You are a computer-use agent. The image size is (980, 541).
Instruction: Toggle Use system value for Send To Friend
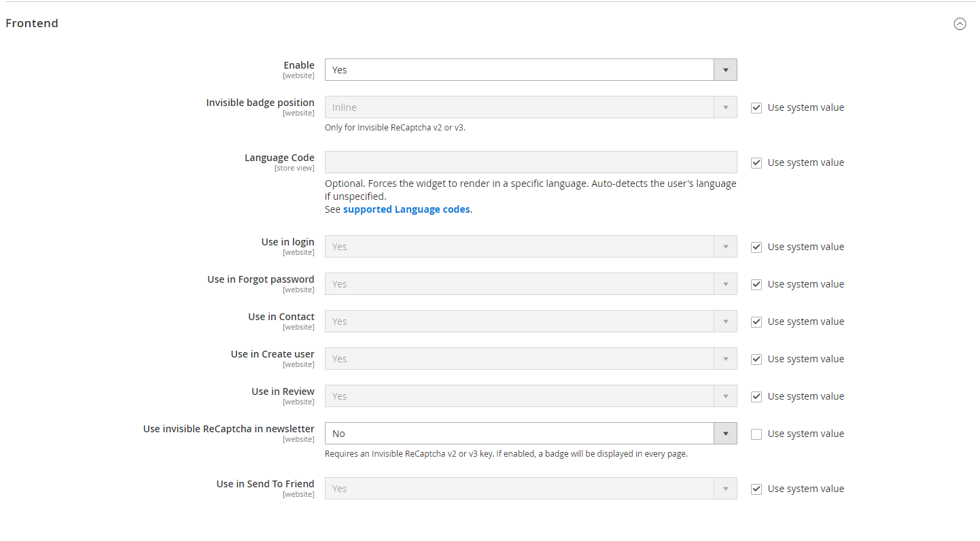pos(756,489)
